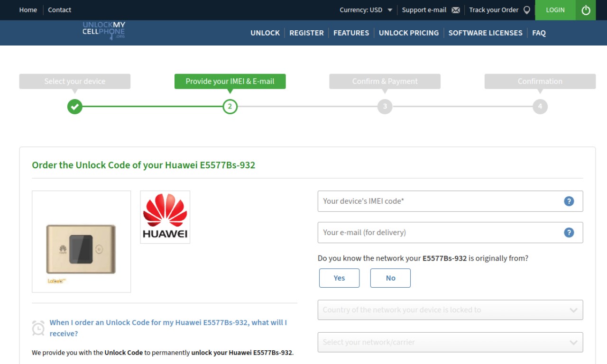This screenshot has height=364, width=607.
Task: Answer Yes to knowing the original network
Action: tap(339, 278)
